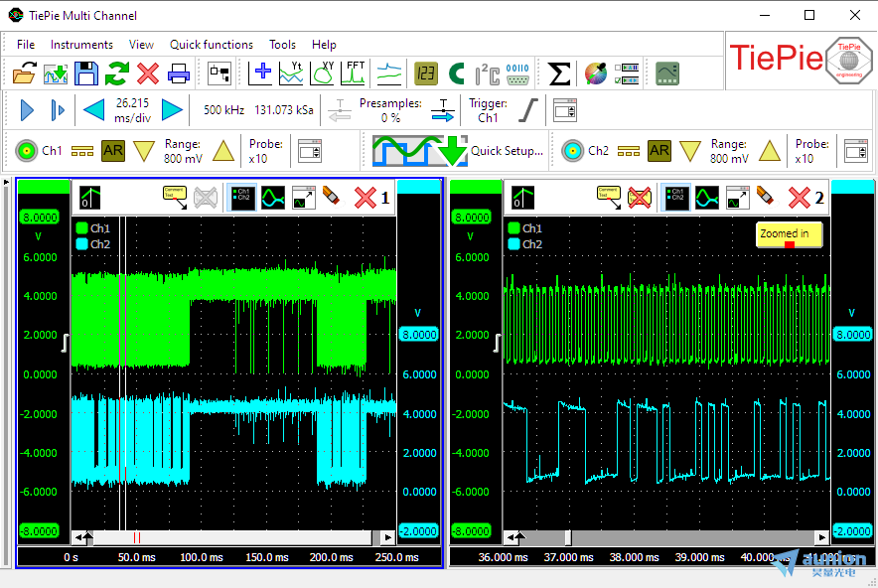Click the Sigma math function icon
The image size is (878, 588).
[x=559, y=73]
